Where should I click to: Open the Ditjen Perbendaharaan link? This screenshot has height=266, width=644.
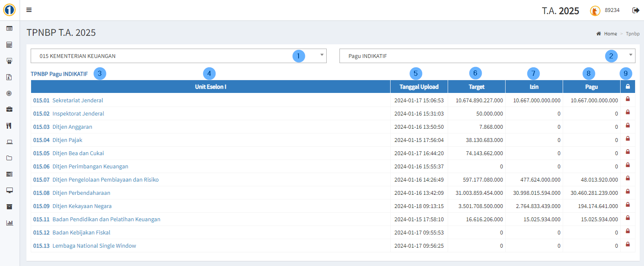pyautogui.click(x=81, y=193)
